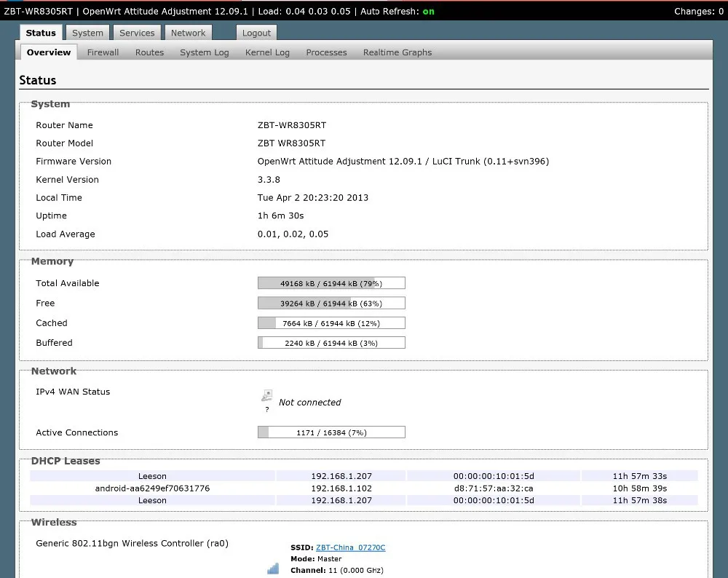Select Router Model value ZBT WR8305RT
Screen dimensions: 728x578
pos(292,143)
